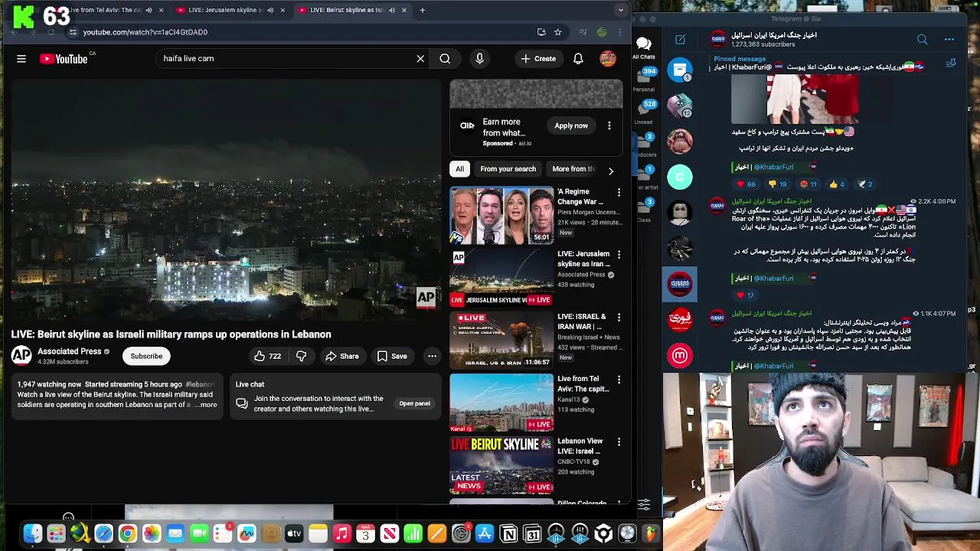The height and width of the screenshot is (551, 980).
Task: Click the Chrome address bar URL
Action: coord(145,32)
